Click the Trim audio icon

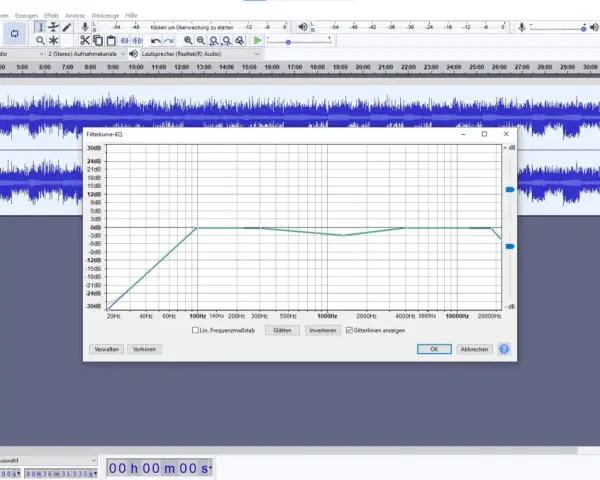[x=124, y=40]
